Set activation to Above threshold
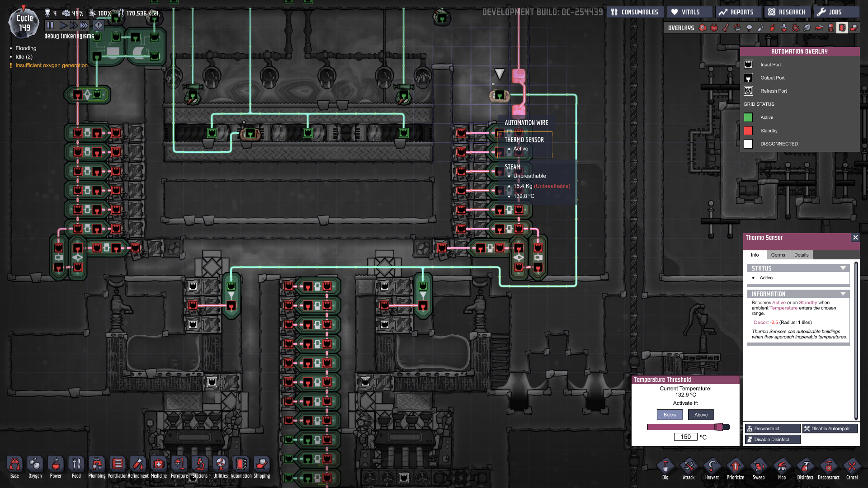868x488 pixels. click(x=701, y=415)
